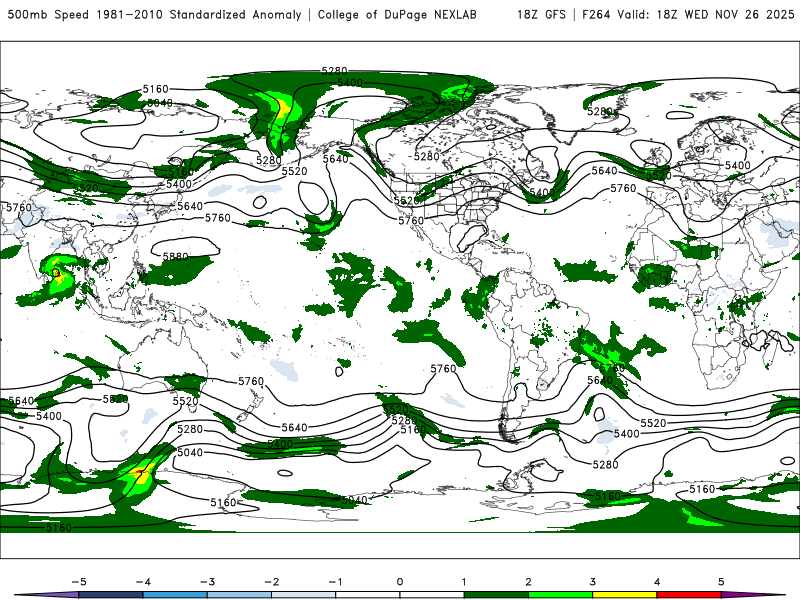Click the red anomaly maximum over Bay of Bengal
Image resolution: width=800 pixels, height=600 pixels.
click(56, 274)
